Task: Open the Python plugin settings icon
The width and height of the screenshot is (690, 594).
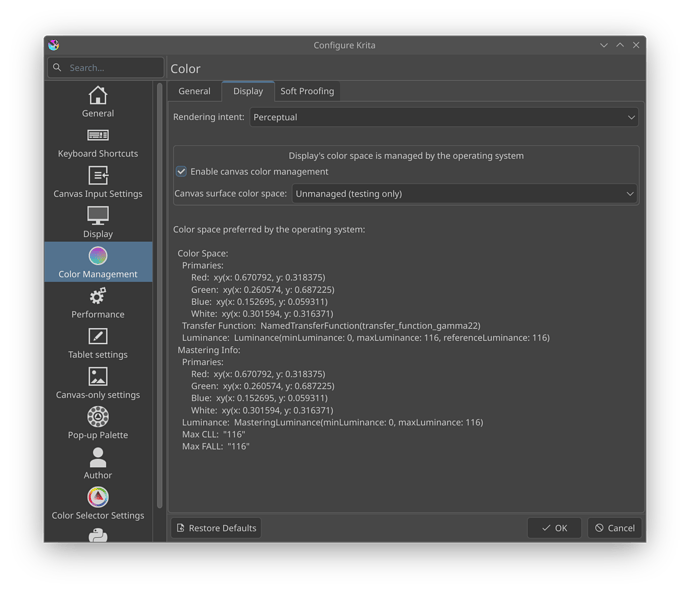Action: [x=98, y=535]
